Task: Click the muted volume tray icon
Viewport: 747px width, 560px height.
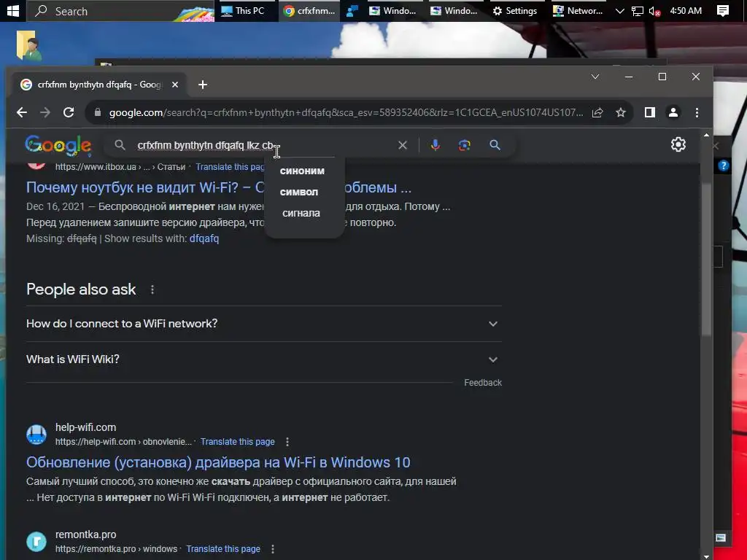Action: coord(654,11)
